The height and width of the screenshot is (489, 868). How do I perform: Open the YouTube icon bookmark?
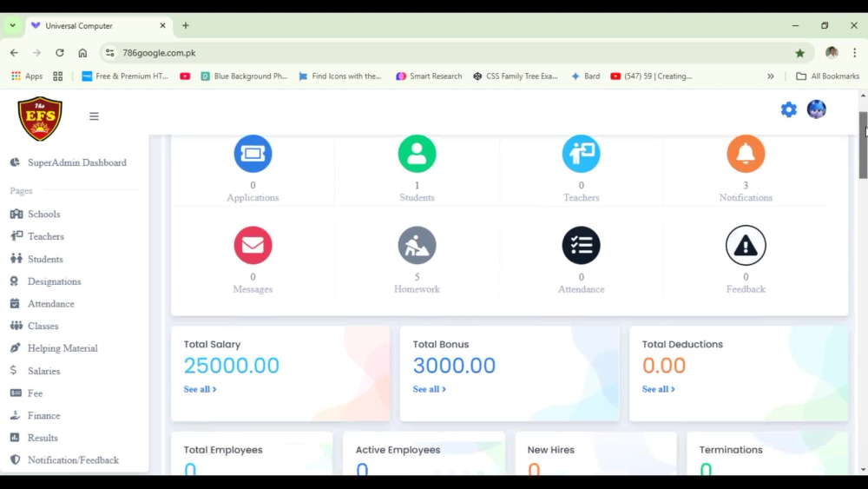[x=185, y=76]
